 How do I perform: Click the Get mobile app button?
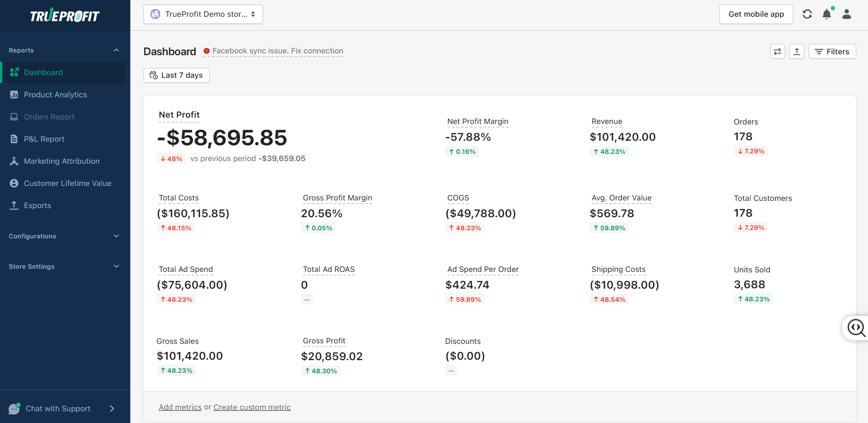pos(756,14)
